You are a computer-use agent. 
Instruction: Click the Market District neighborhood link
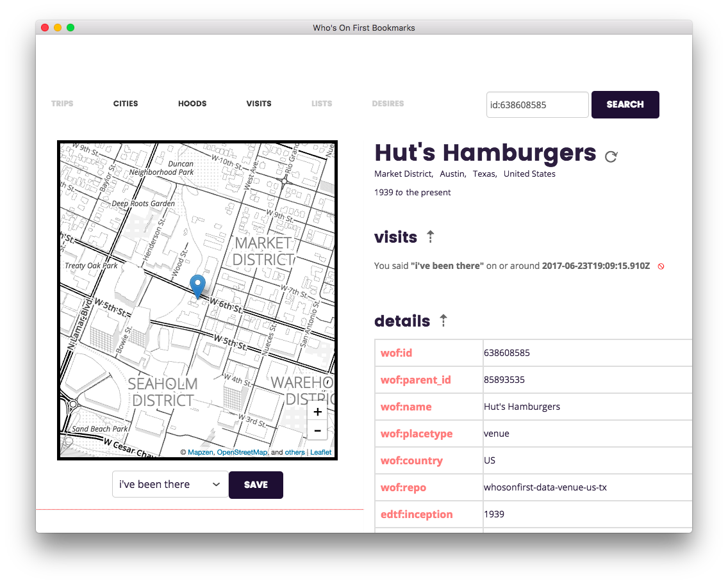pos(402,174)
